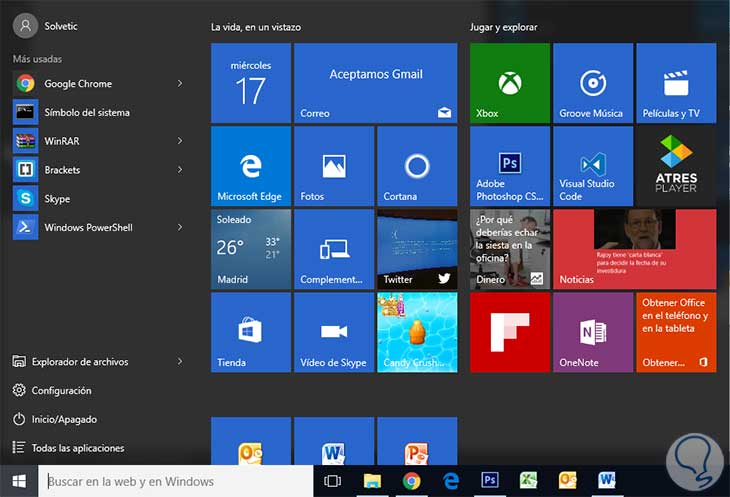Open the Correo mail tile

coord(376,83)
